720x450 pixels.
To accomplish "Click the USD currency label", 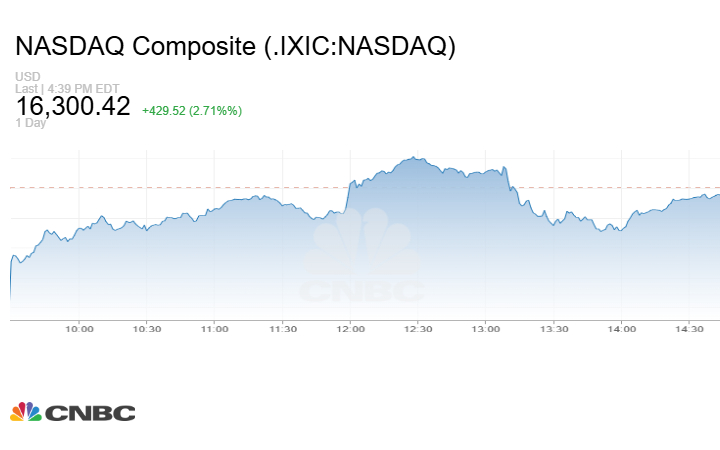I will [x=27, y=77].
